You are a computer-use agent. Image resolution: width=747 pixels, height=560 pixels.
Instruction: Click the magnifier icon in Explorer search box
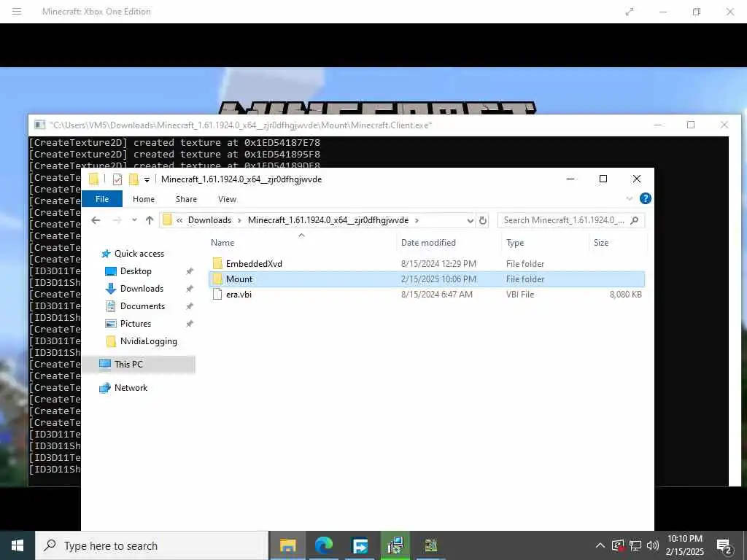tap(635, 220)
